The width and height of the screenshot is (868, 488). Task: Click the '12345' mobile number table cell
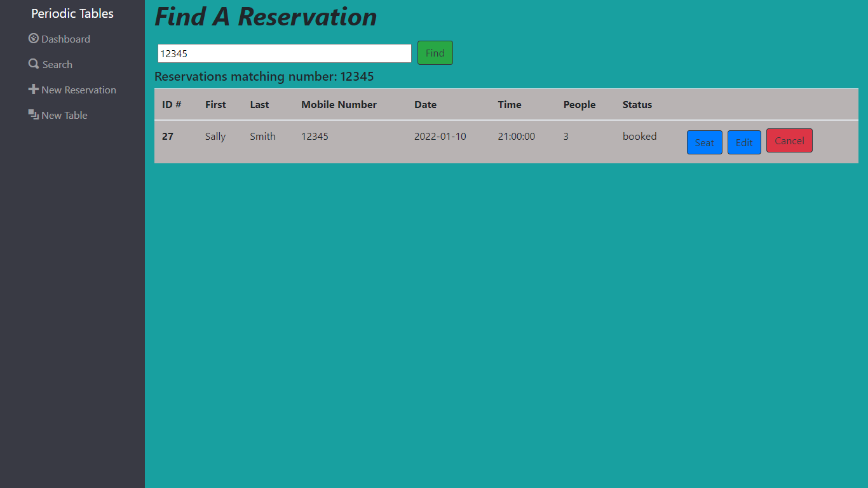click(x=315, y=137)
